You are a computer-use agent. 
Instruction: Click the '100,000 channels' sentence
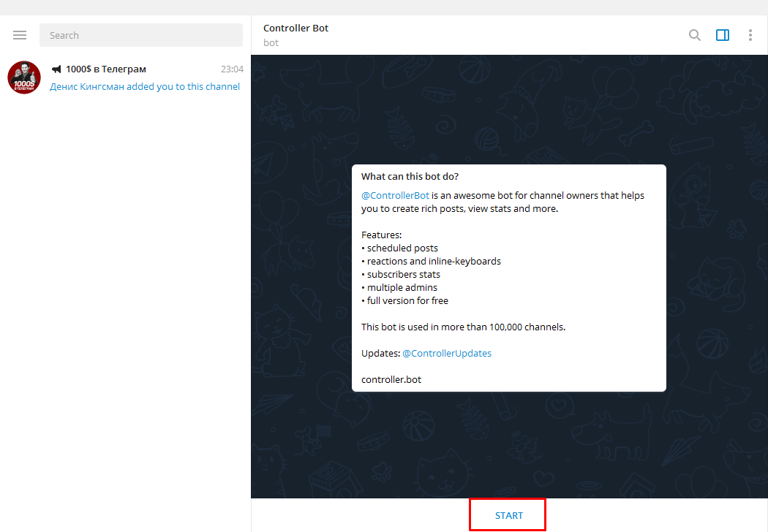[463, 327]
